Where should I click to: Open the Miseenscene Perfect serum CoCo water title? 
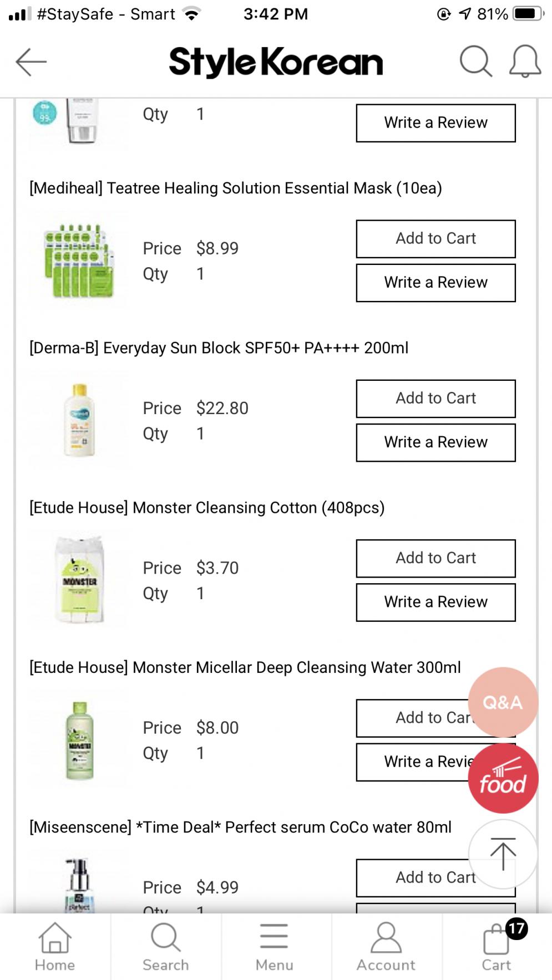point(240,827)
